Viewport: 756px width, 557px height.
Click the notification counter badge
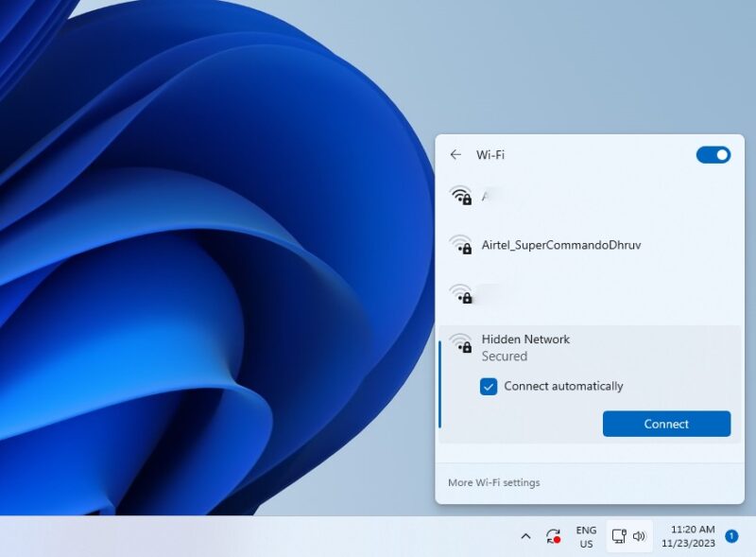point(731,535)
